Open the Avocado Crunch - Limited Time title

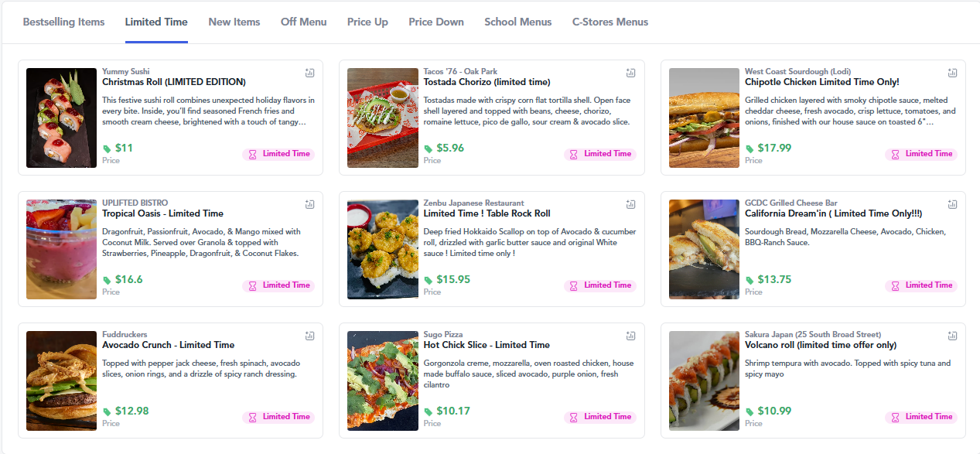tap(169, 345)
